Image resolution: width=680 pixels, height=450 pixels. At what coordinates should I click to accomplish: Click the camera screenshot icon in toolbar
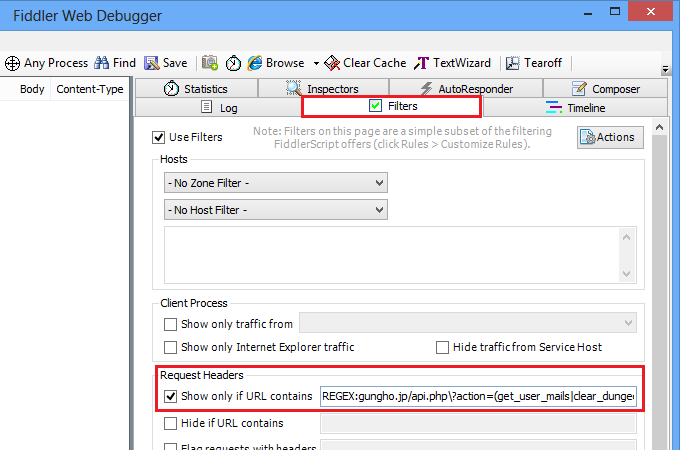coord(210,63)
